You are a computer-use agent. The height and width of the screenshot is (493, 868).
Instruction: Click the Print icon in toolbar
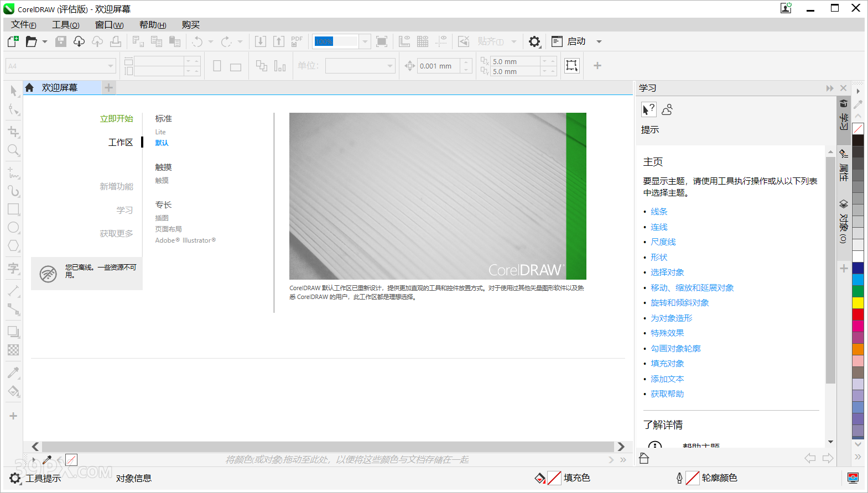coord(116,41)
